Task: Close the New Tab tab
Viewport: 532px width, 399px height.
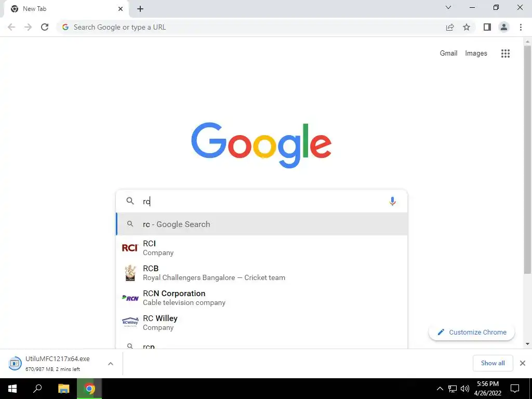Action: (x=121, y=9)
